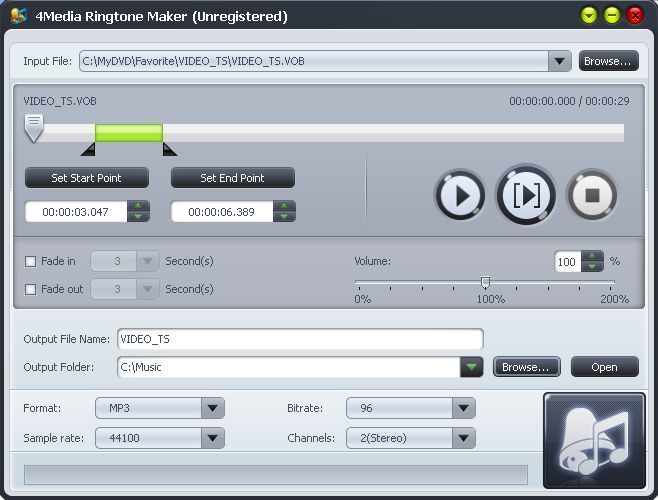
Task: Open the Format dropdown showing MP3
Action: tap(212, 408)
